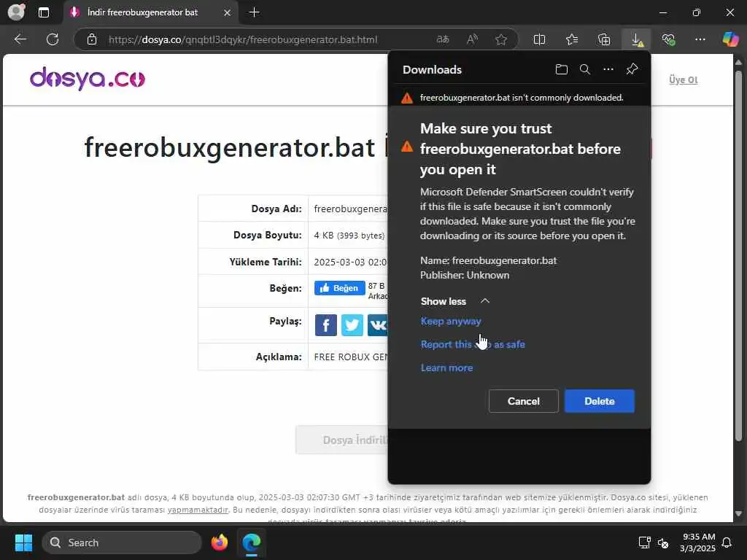Click the Facebook Beğen button
Viewport: 747px width, 560px height.
(340, 288)
